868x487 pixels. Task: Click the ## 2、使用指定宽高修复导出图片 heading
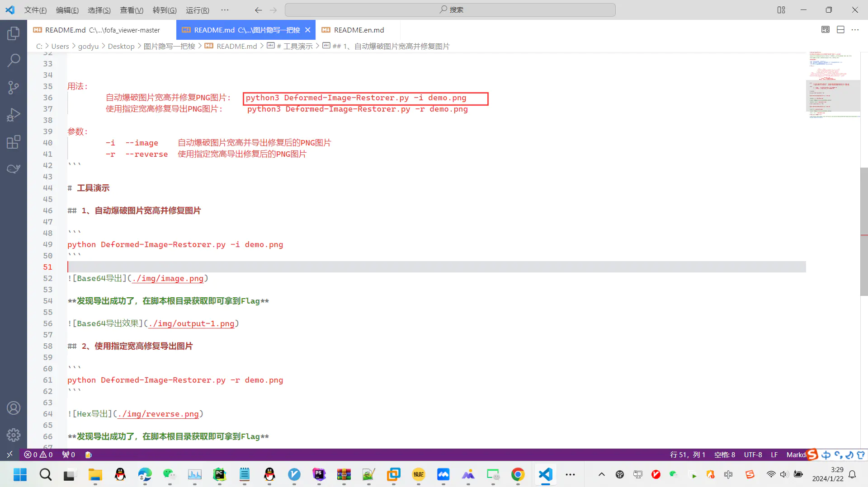point(130,346)
